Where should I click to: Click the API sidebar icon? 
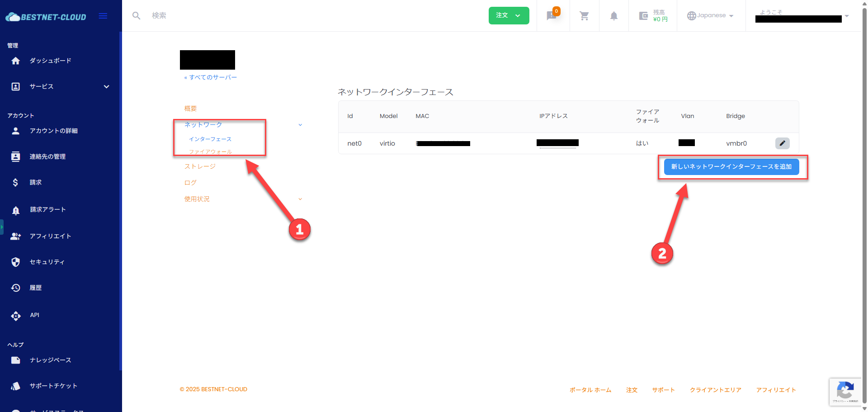point(16,315)
